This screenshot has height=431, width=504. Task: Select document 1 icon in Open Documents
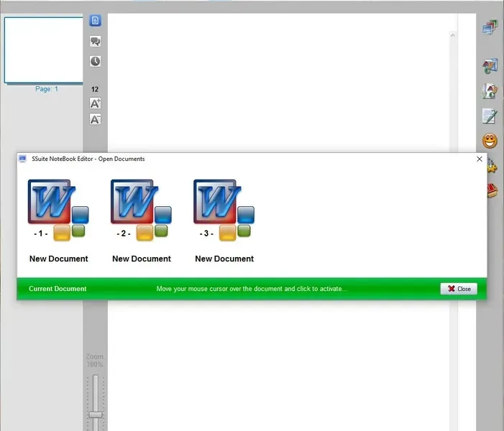58,210
